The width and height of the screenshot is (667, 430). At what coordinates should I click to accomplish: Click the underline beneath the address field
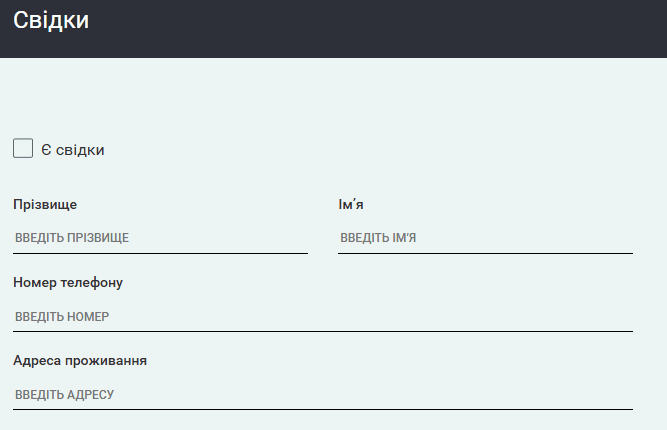point(323,409)
